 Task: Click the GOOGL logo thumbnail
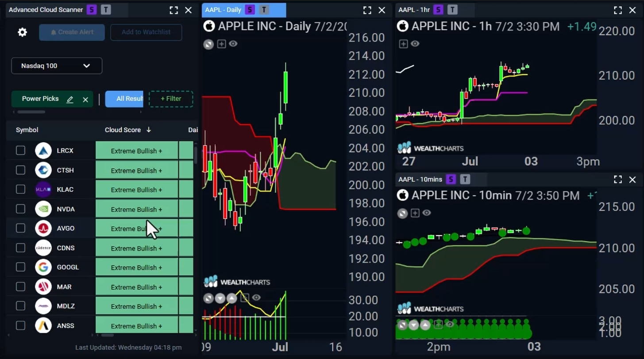43,267
